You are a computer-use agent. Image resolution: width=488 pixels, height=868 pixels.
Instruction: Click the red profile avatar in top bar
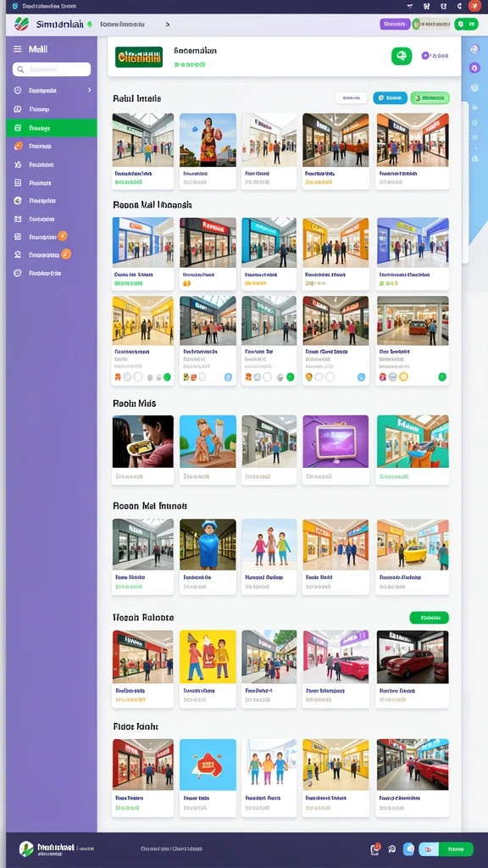tap(474, 6)
